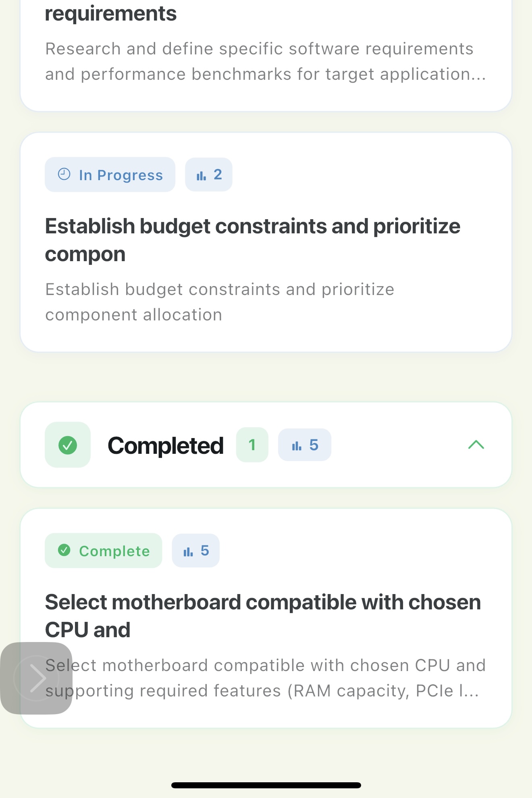Image resolution: width=532 pixels, height=798 pixels.
Task: Open the software requirements task description
Action: [x=265, y=61]
